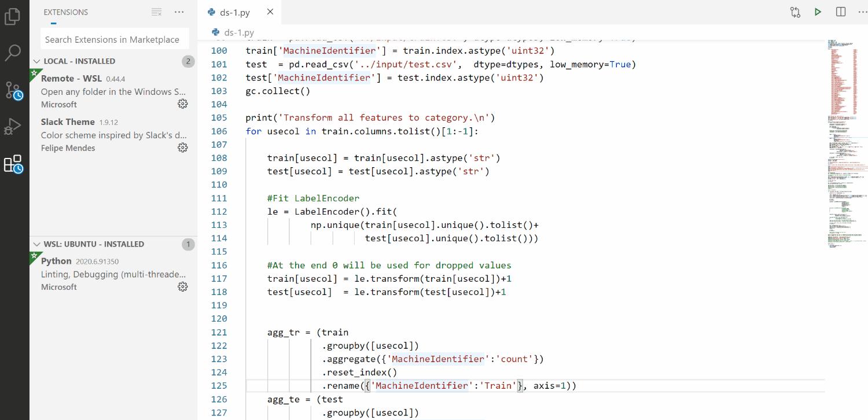Click ds-1.py in the breadcrumb bar
This screenshot has width=868, height=420.
239,32
